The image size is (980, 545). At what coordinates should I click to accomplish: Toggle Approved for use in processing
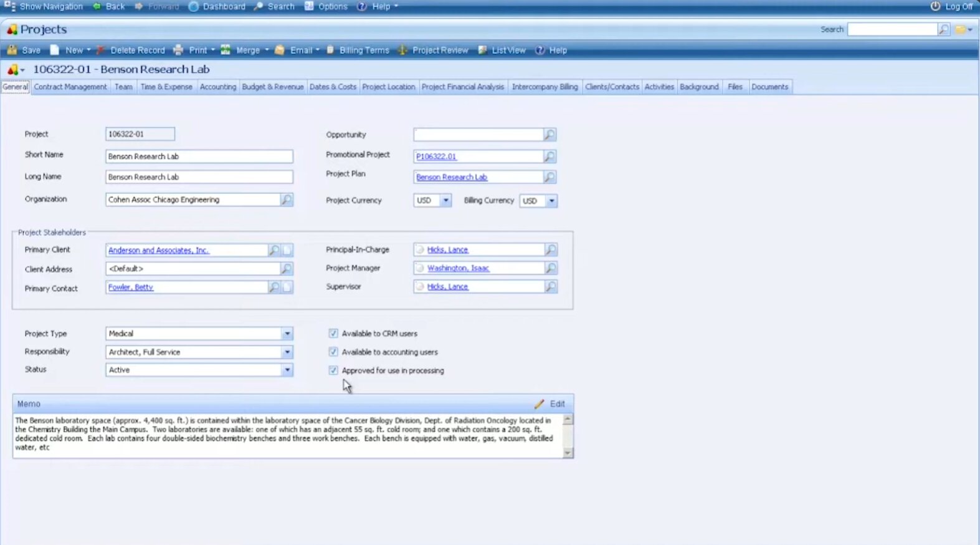333,370
